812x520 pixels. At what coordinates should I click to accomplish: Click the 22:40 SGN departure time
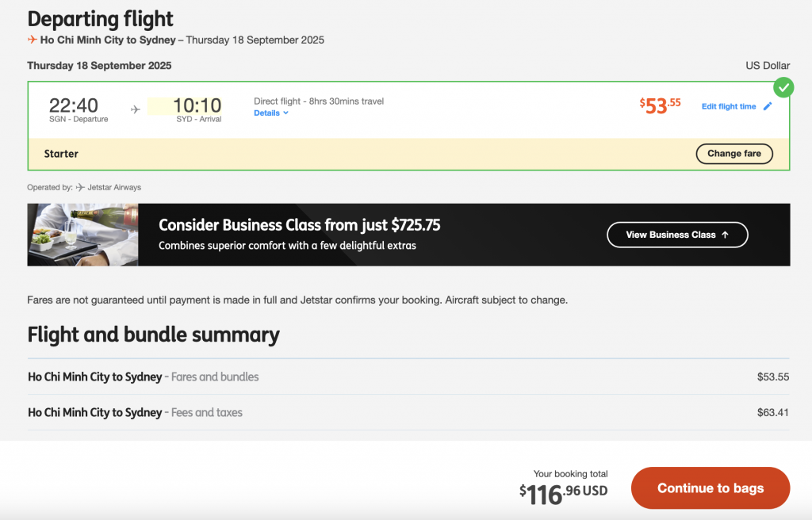[74, 105]
